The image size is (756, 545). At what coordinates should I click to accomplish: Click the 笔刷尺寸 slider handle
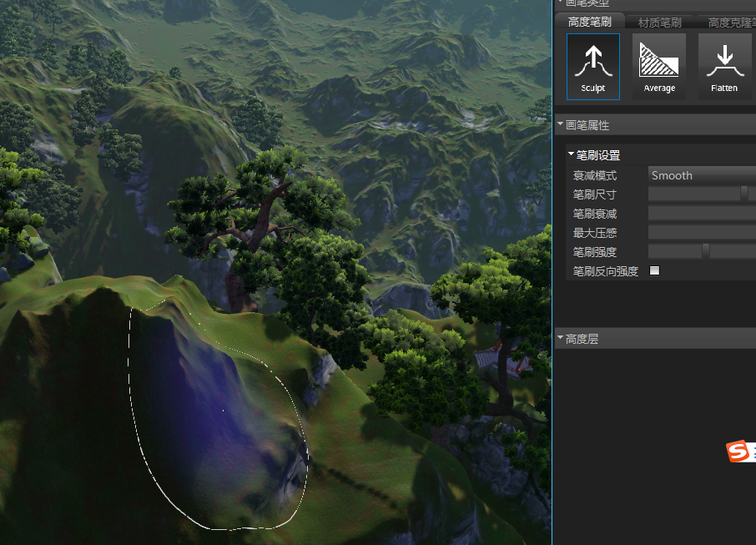pyautogui.click(x=743, y=194)
